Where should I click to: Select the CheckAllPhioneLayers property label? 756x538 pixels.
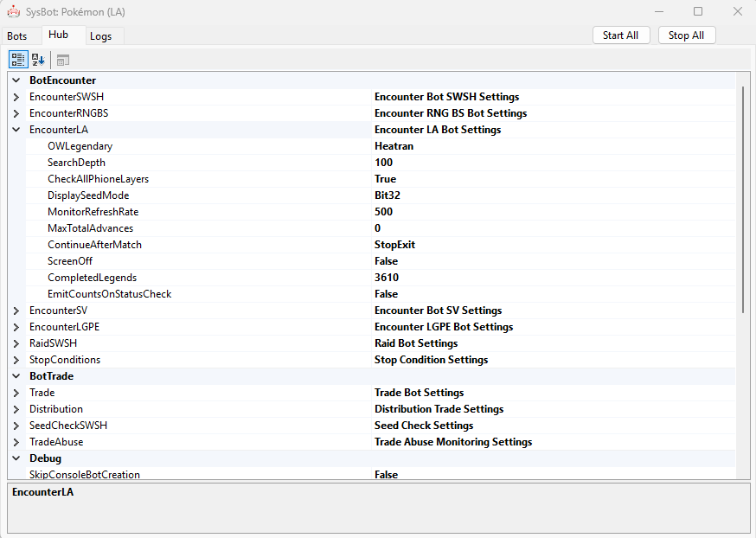[98, 179]
